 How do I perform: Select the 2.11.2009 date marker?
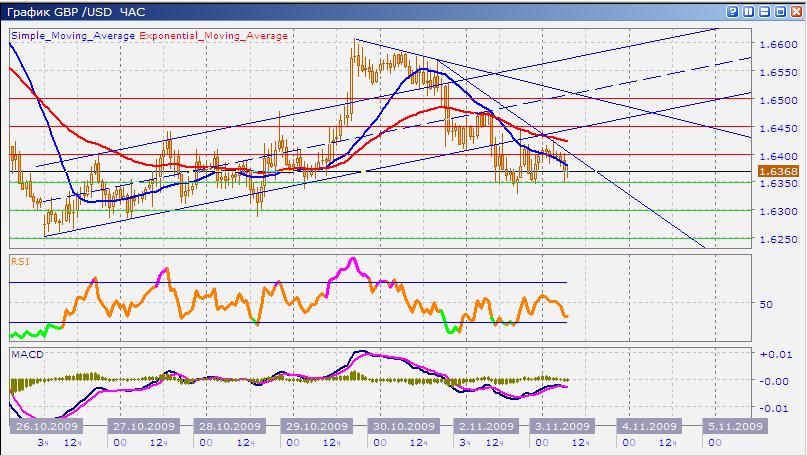[486, 426]
